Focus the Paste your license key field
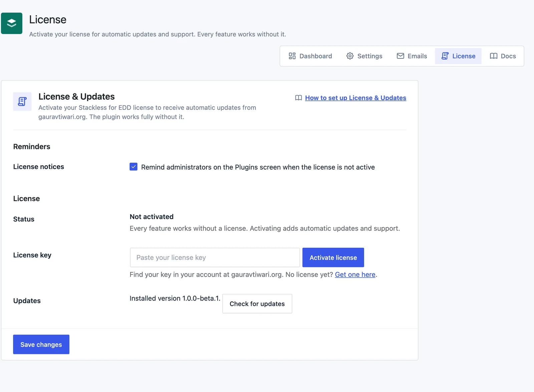 215,257
